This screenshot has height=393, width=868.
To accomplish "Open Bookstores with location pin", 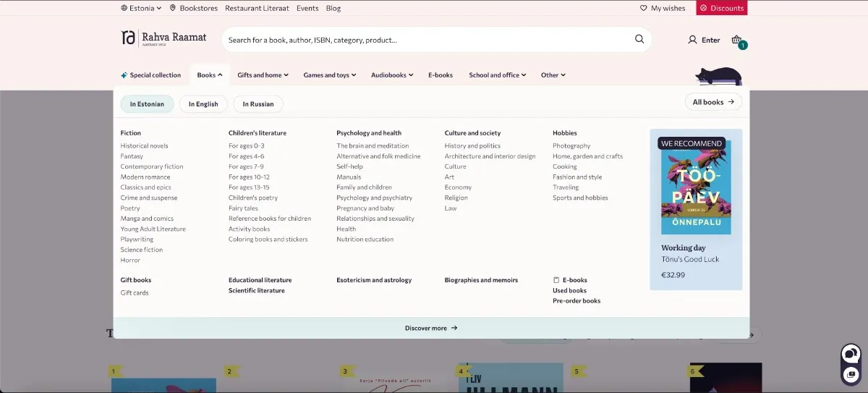I will tap(194, 8).
